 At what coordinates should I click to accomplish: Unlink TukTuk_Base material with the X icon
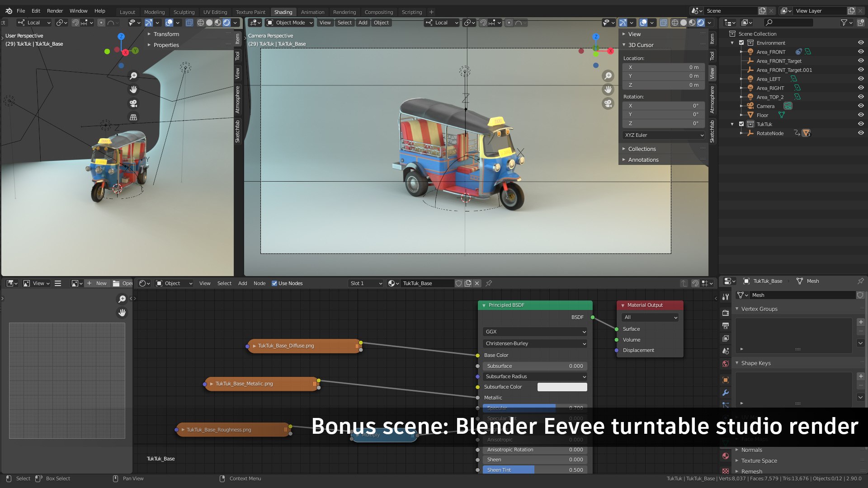tap(477, 283)
